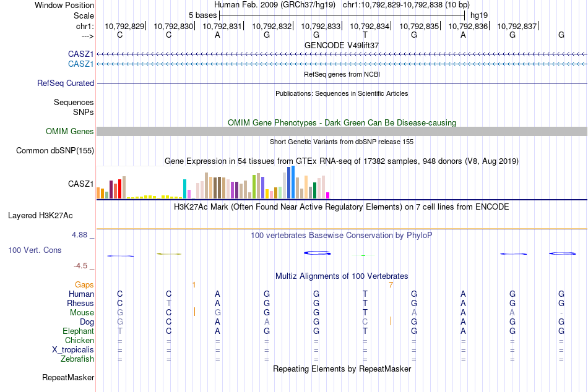The height and width of the screenshot is (392, 588).
Task: Select the X_tropicalis species row label
Action: click(73, 350)
